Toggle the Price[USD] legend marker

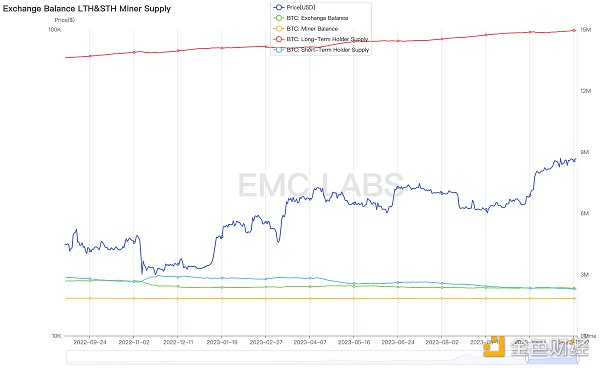click(x=279, y=7)
